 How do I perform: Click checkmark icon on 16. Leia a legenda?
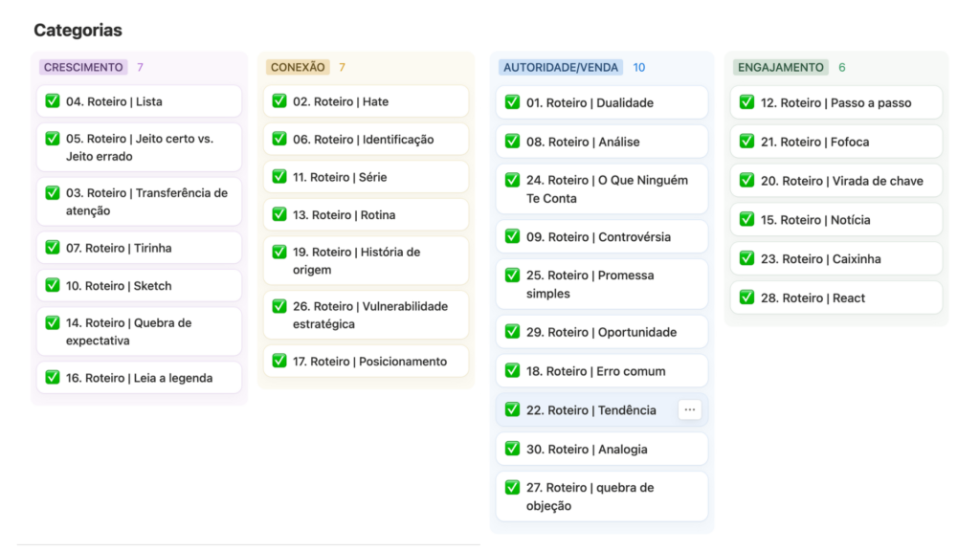[x=53, y=378]
